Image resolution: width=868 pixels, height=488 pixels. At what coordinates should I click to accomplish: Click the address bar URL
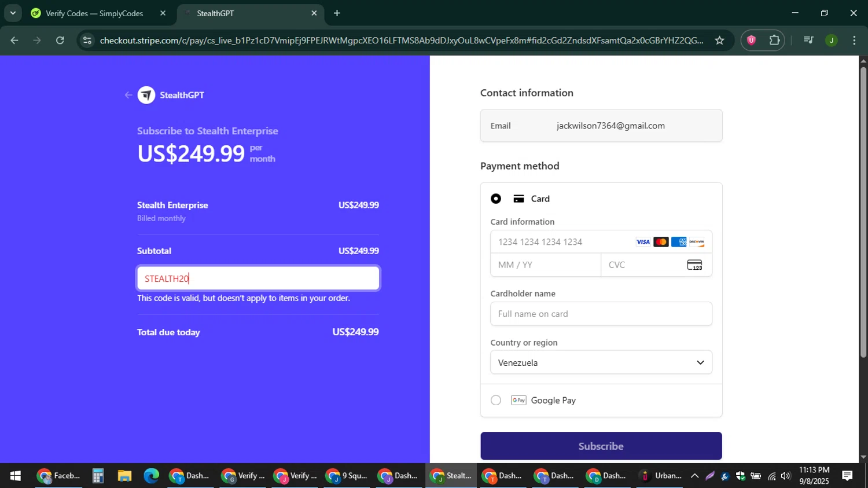click(x=402, y=40)
